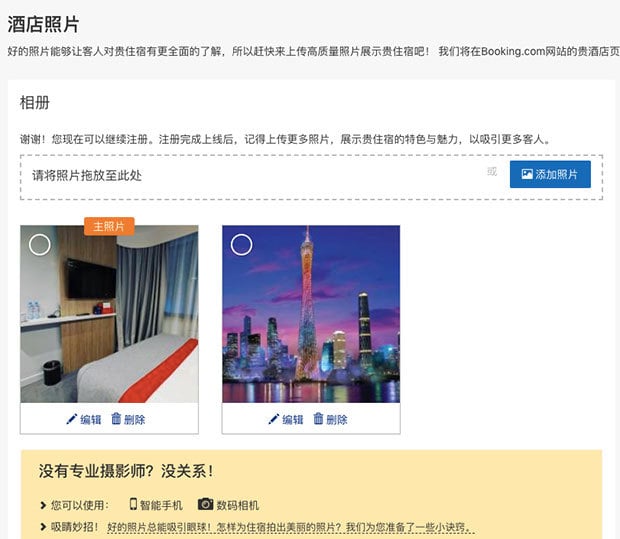Click the trash icon under hotel room photo
The image size is (620, 539).
(x=116, y=418)
